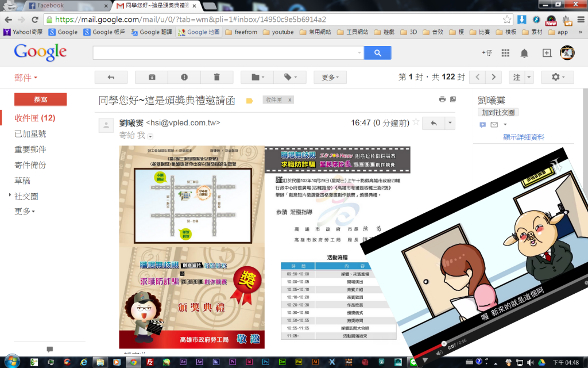
Task: Delete the email using the trash icon
Action: [x=216, y=77]
